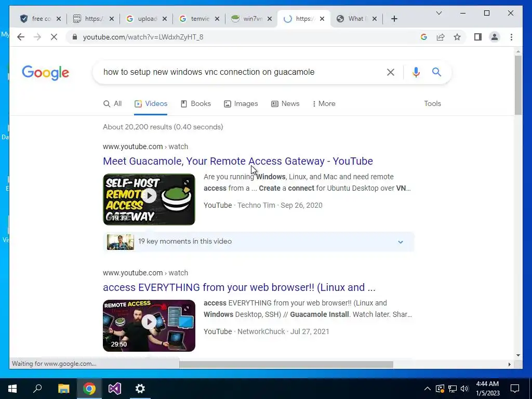The height and width of the screenshot is (399, 532).
Task: Click the 'About 20,200 results' text
Action: (x=163, y=127)
